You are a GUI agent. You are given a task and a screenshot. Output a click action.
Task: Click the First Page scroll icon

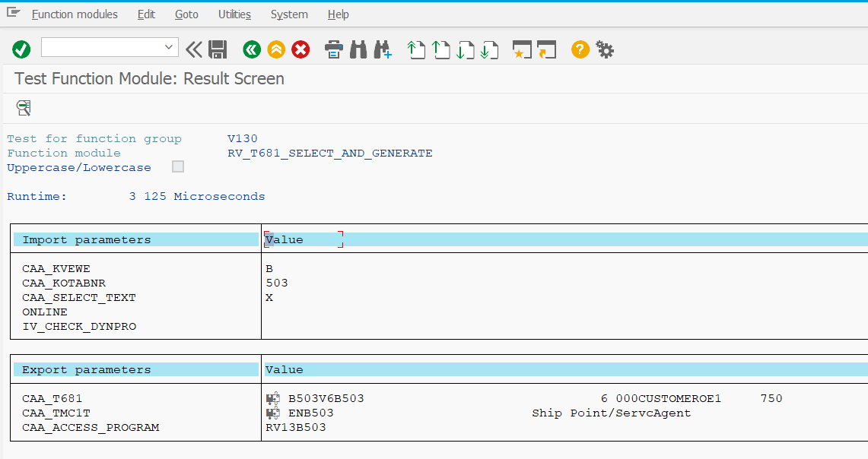coord(416,49)
